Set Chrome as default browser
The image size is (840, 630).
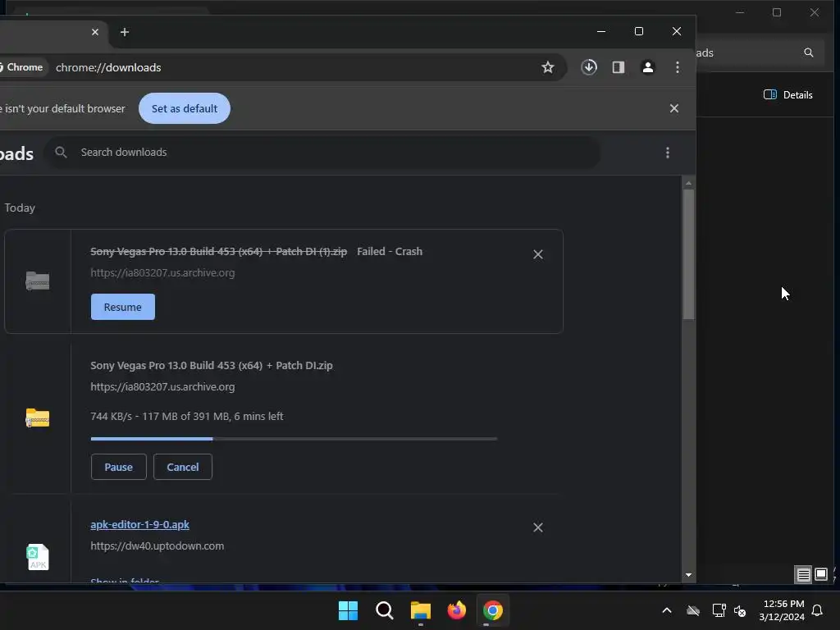point(185,108)
